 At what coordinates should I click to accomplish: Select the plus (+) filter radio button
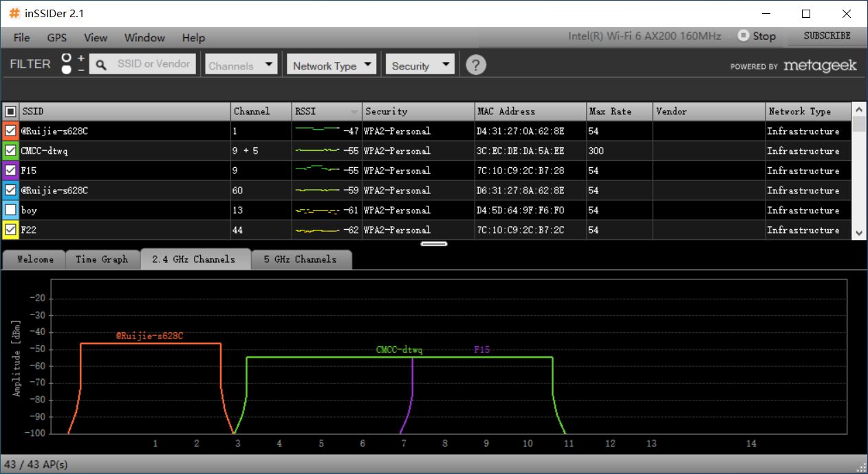[67, 58]
